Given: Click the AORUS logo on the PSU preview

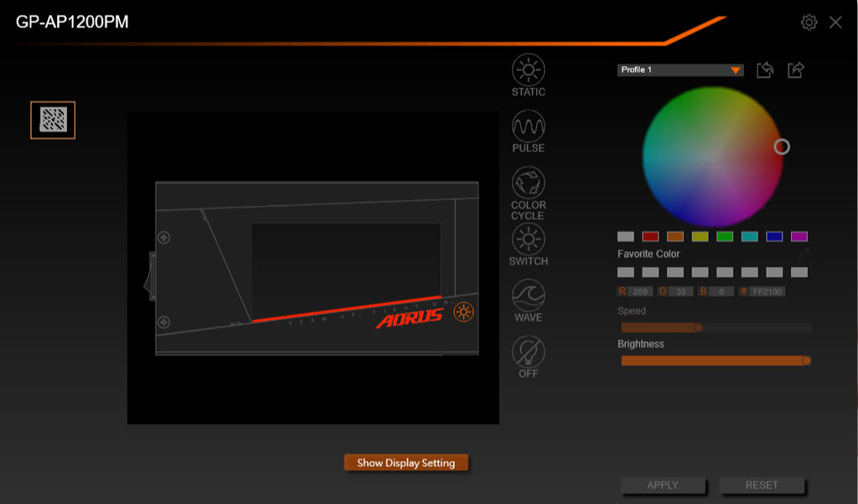Looking at the screenshot, I should pos(409,318).
